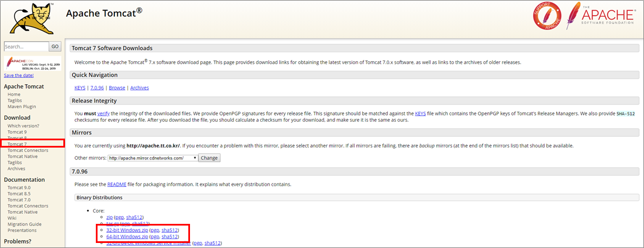Go to Tomcat 9 download page
The width and height of the screenshot is (644, 248).
point(17,132)
